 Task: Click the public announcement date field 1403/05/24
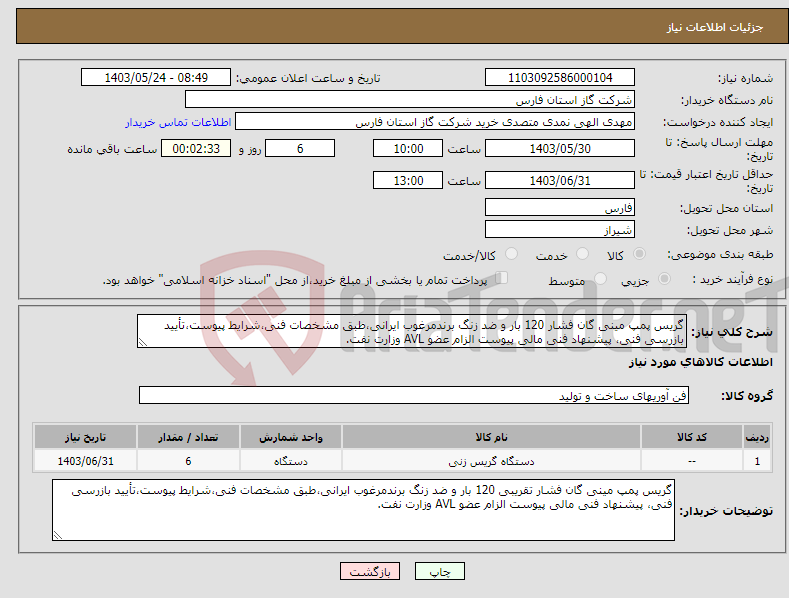(x=155, y=78)
